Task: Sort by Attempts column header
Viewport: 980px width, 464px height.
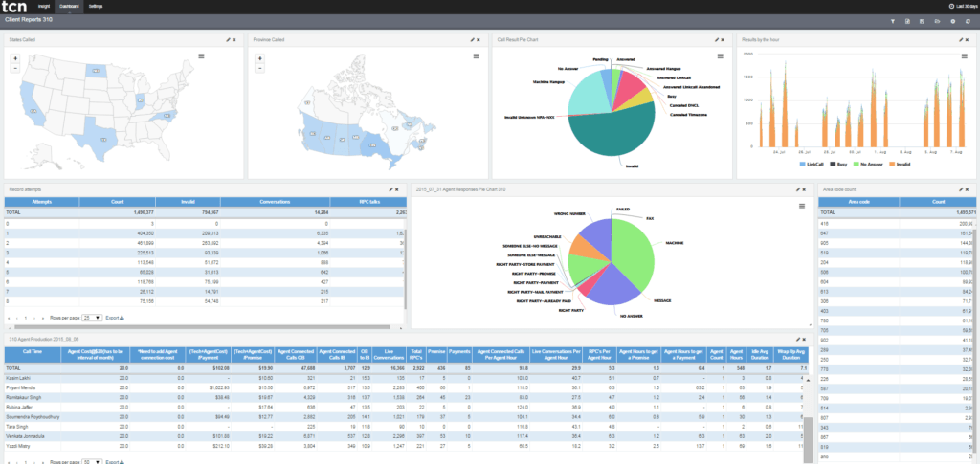Action: [x=41, y=202]
